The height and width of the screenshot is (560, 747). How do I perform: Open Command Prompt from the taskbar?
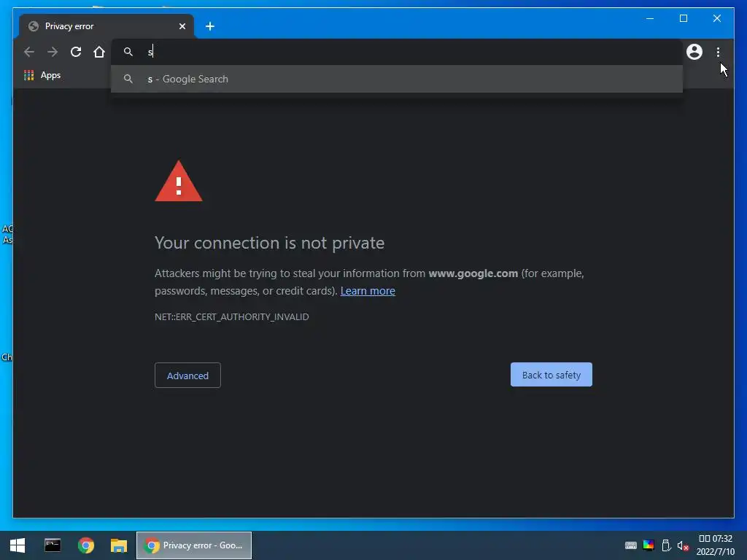point(53,545)
